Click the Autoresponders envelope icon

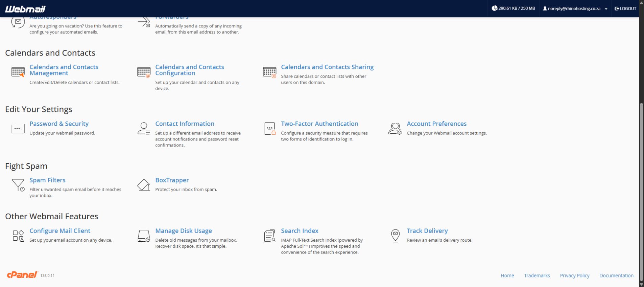[x=18, y=22]
